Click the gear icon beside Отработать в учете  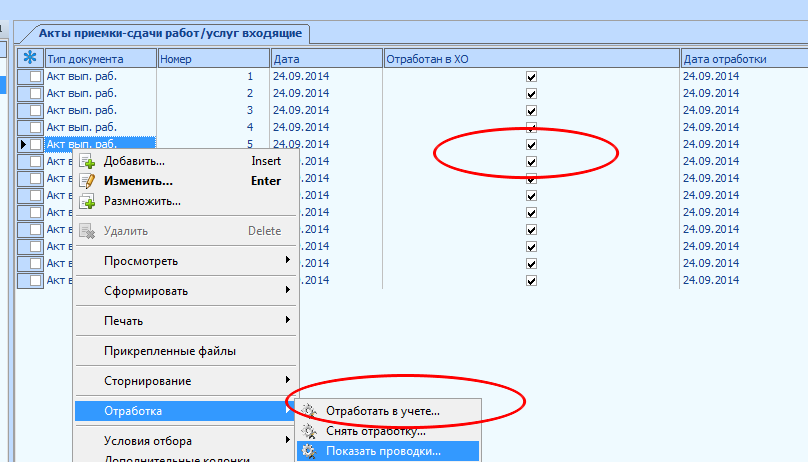click(x=310, y=411)
